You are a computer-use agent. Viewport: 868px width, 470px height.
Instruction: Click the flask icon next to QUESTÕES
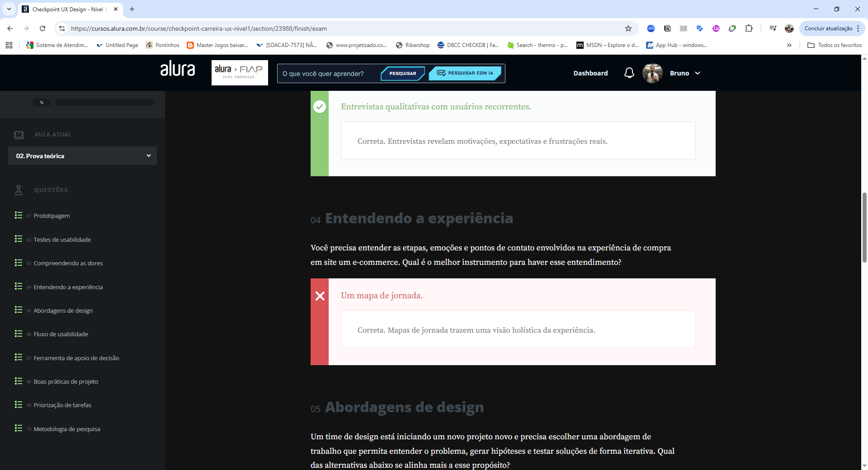pyautogui.click(x=19, y=190)
